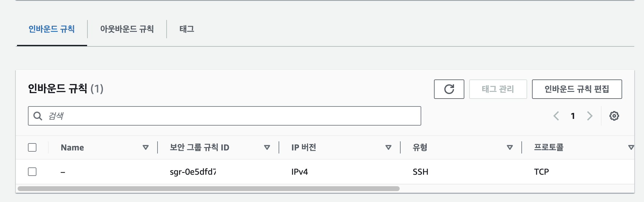Refresh the inbound rules list
The height and width of the screenshot is (202, 644).
[449, 89]
